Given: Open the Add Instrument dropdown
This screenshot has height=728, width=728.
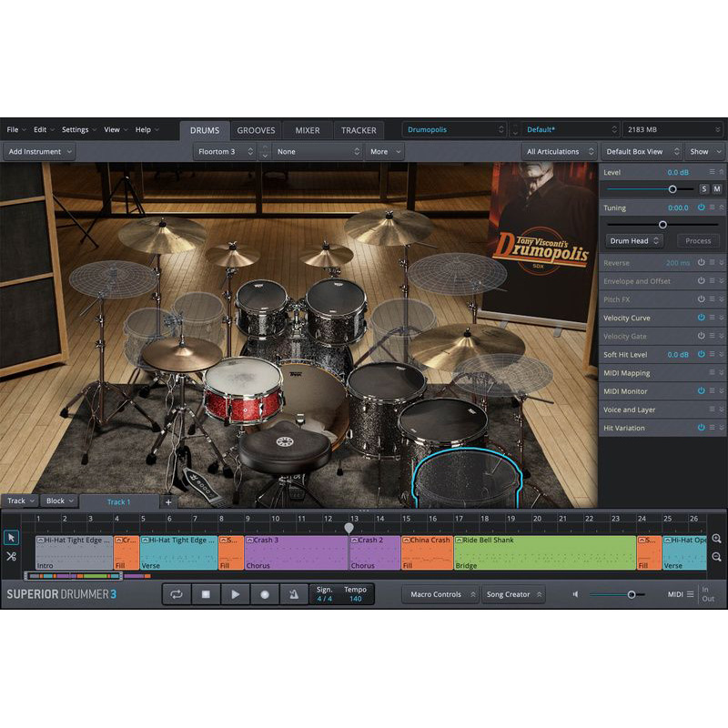Looking at the screenshot, I should point(39,151).
